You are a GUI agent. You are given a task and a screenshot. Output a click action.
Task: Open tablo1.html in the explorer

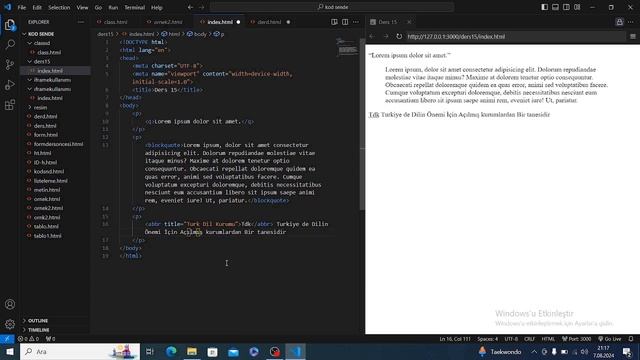click(48, 236)
